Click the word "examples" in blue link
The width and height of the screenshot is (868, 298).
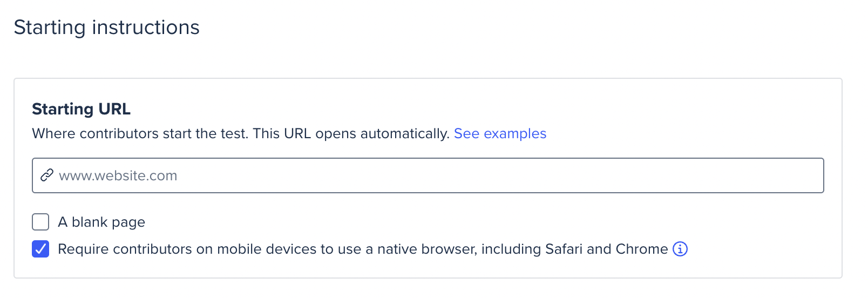515,133
